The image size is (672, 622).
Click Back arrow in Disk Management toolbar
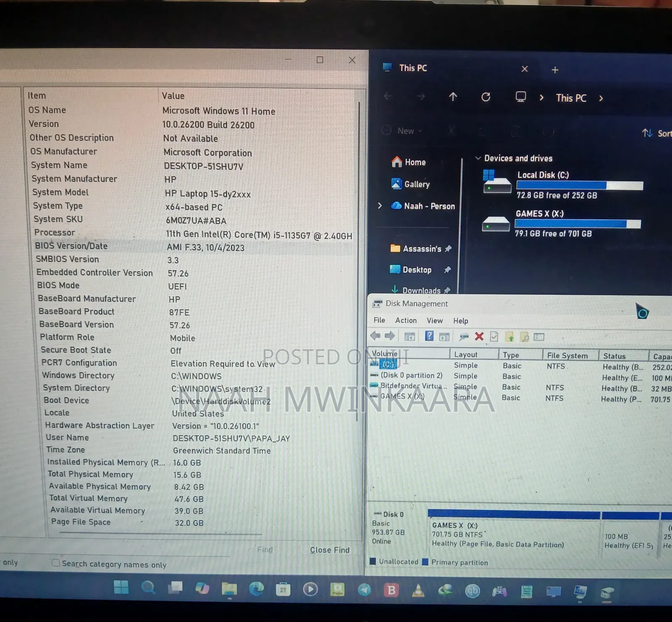pyautogui.click(x=375, y=336)
